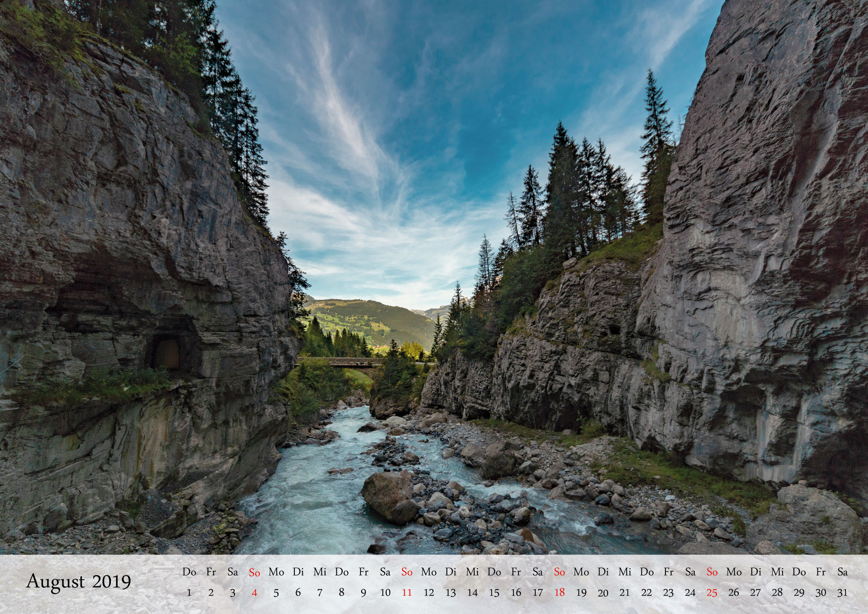The height and width of the screenshot is (614, 868).
Task: Select date 17 in the calendar row
Action: [x=538, y=592]
